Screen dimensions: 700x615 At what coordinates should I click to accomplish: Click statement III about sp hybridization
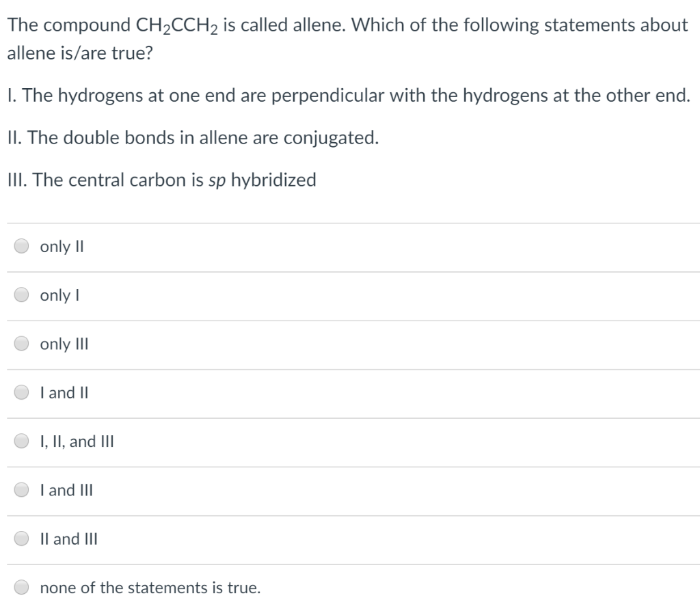point(161,180)
